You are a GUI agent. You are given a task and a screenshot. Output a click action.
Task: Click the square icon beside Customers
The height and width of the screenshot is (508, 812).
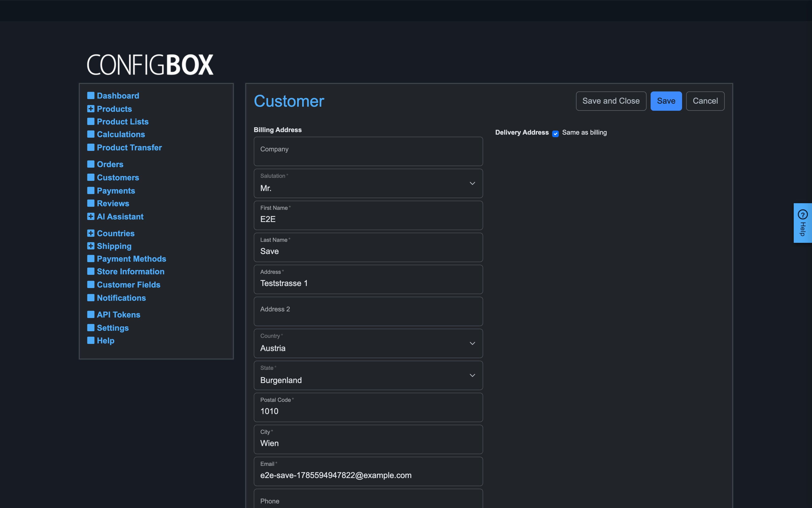(x=91, y=177)
